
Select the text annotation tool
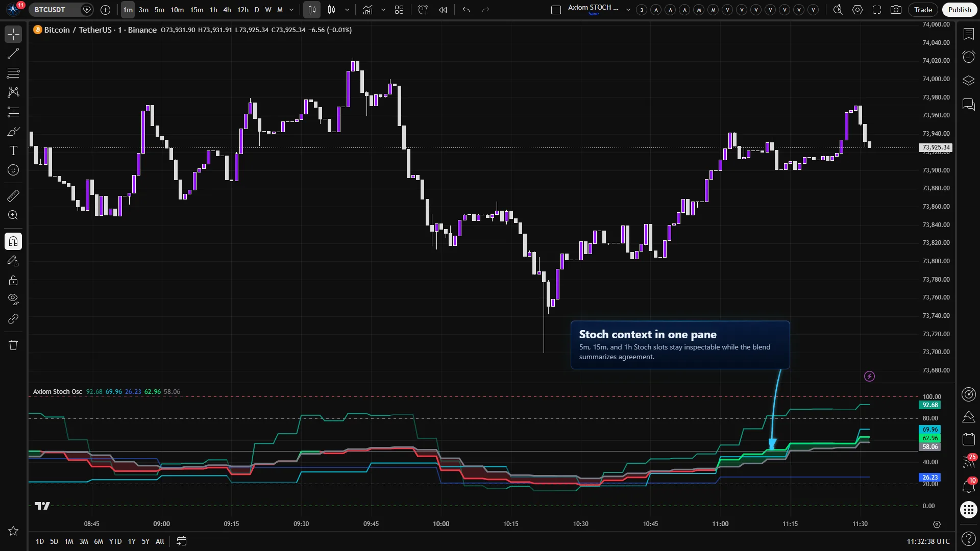[x=13, y=151]
